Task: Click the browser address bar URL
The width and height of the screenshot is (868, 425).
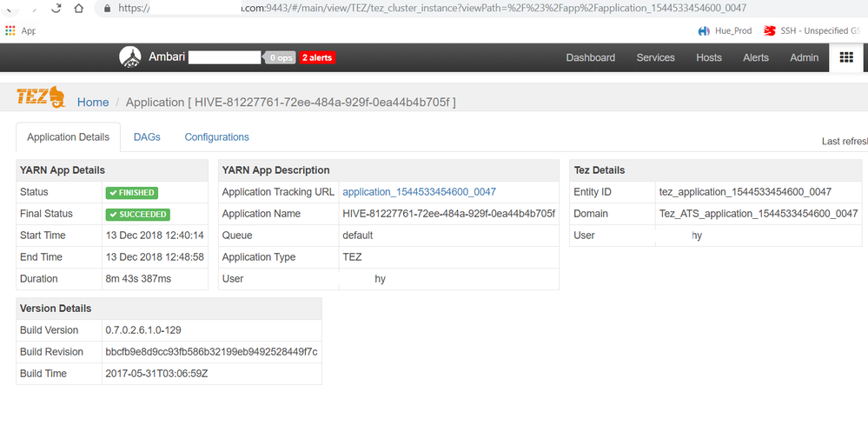Action: pyautogui.click(x=432, y=9)
